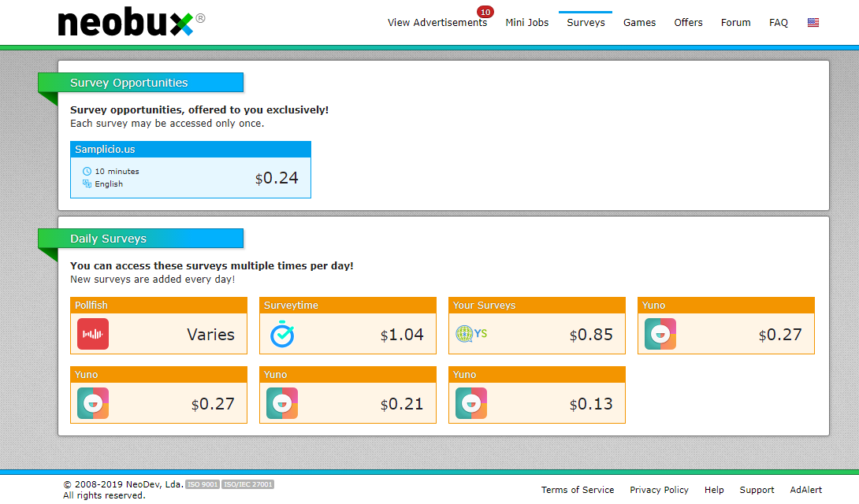Screen dimensions: 859x504
Task: Click the Pollfish red waveform icon
Action: point(93,334)
